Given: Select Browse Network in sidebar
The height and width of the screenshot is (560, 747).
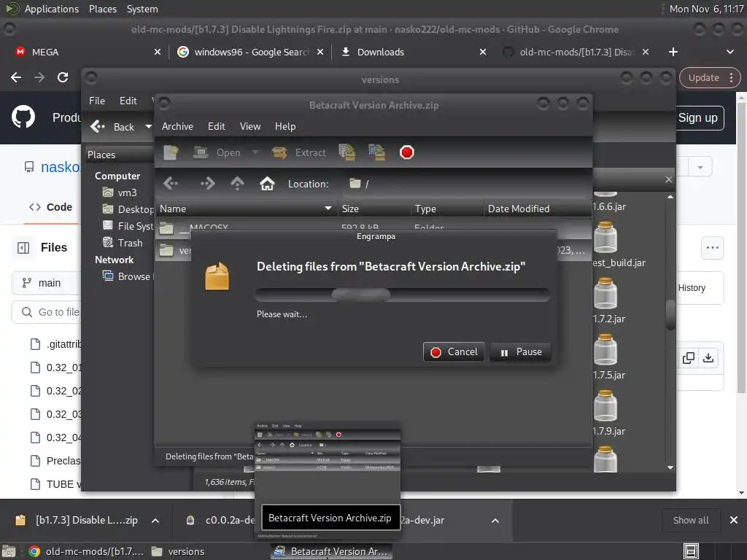Looking at the screenshot, I should (128, 276).
